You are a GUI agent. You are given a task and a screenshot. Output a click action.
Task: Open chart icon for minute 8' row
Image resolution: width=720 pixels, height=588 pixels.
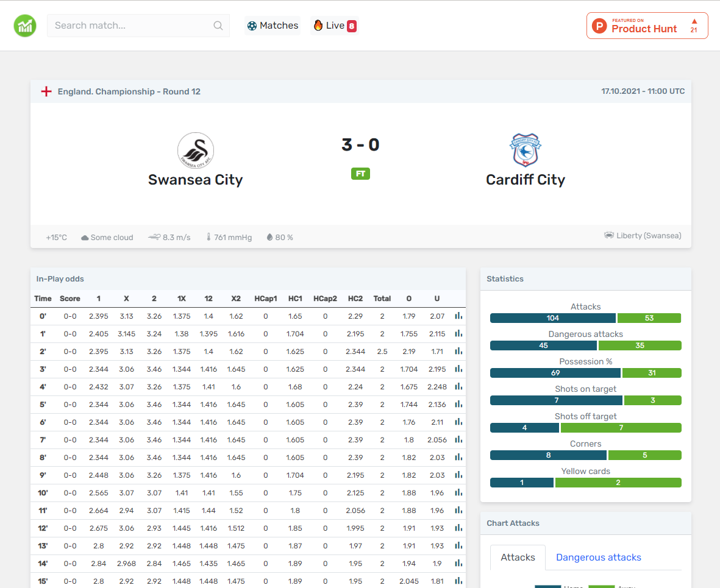tap(458, 457)
